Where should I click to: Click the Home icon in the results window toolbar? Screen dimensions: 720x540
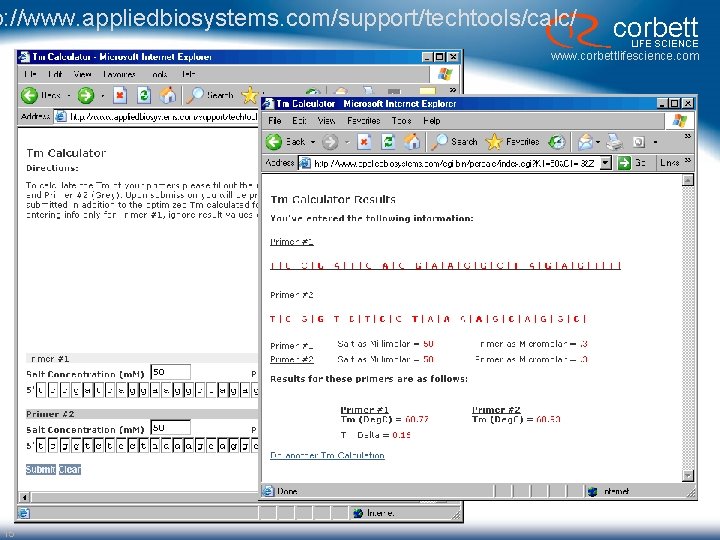(412, 142)
